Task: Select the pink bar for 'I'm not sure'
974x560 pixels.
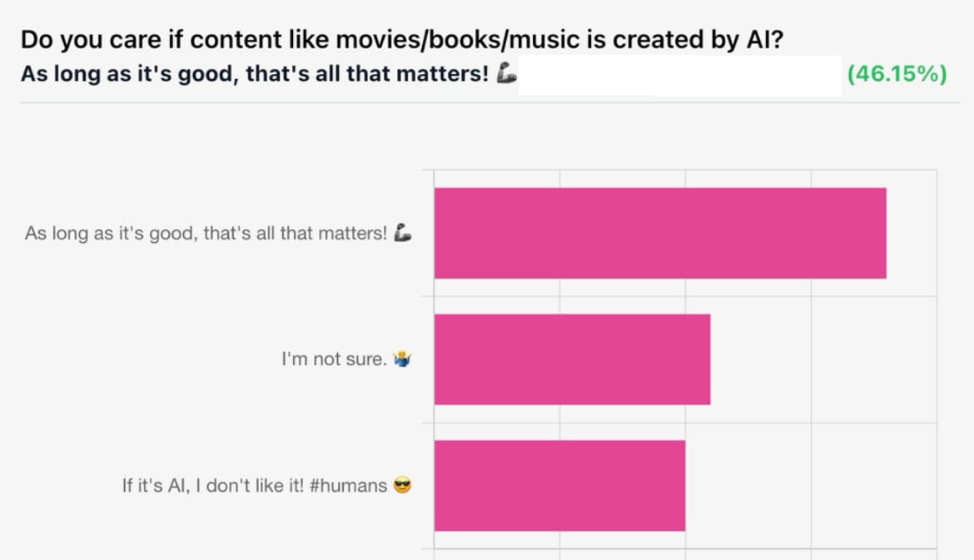Action: pos(572,359)
